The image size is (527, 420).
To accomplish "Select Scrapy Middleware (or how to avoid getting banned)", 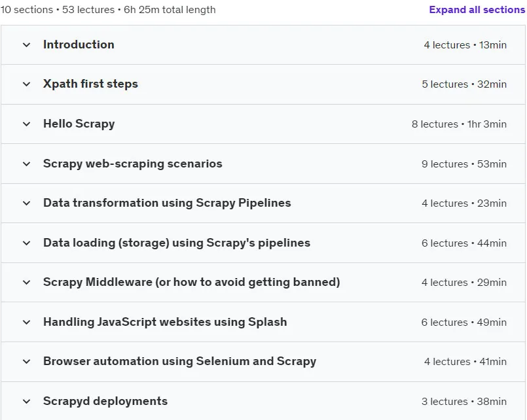I will pos(192,282).
